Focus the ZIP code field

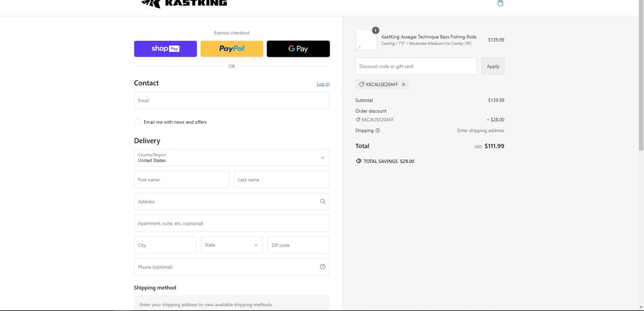pyautogui.click(x=298, y=245)
